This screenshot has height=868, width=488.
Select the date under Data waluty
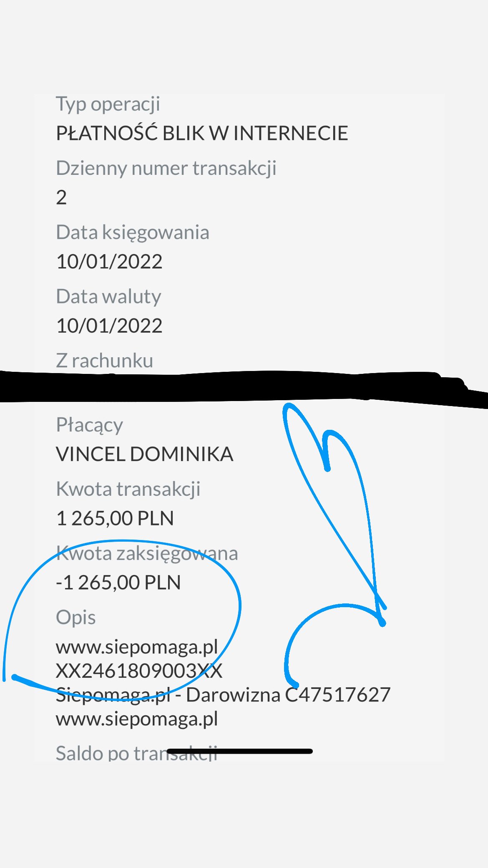coord(109,326)
